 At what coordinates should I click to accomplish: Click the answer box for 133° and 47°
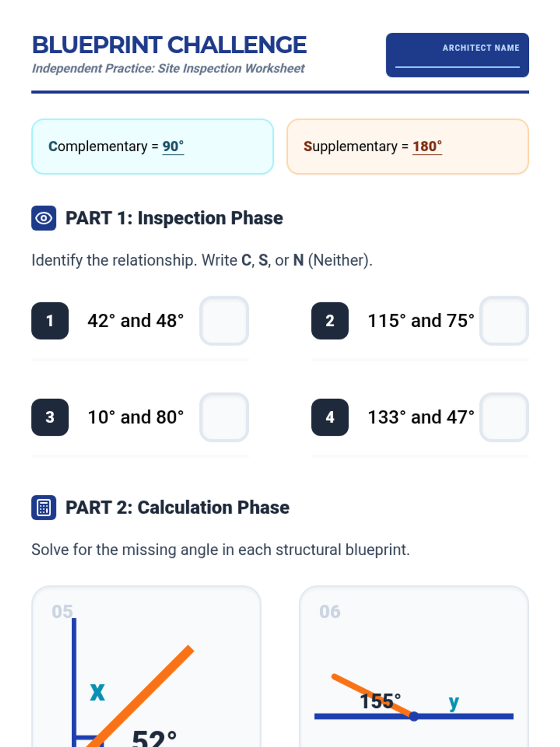pos(504,417)
